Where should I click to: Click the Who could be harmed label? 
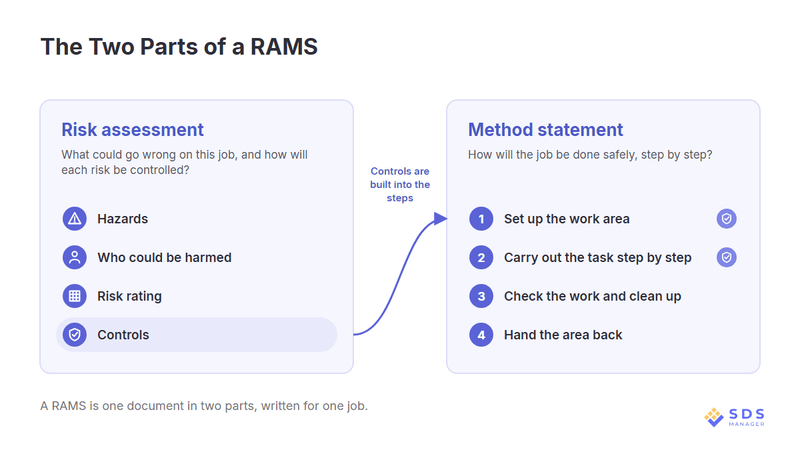(164, 258)
